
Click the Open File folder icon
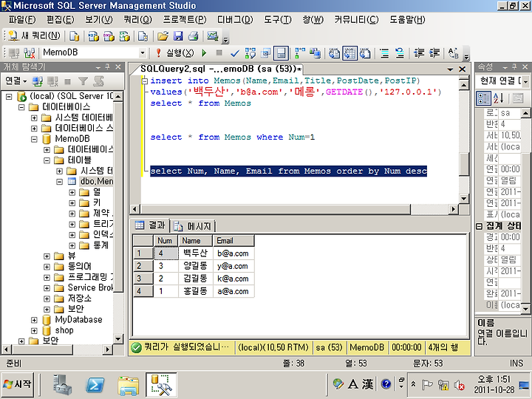coord(163,35)
